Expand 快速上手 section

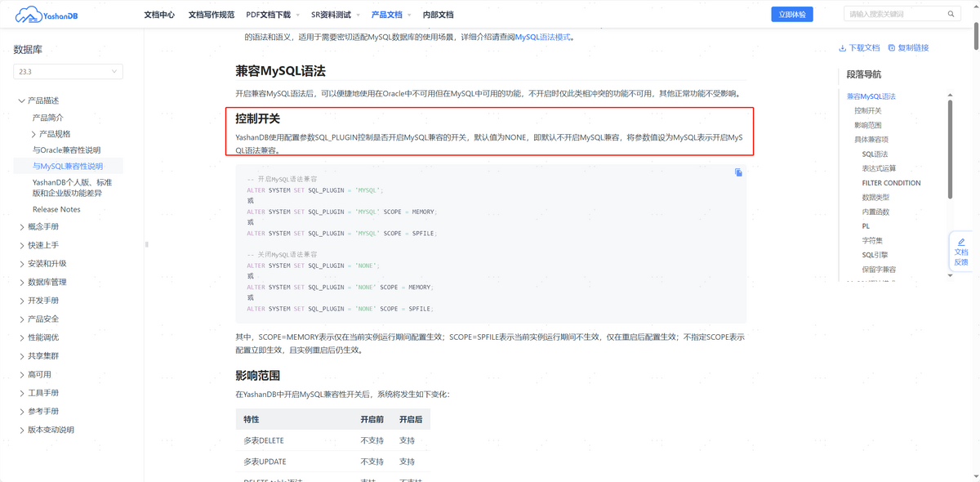(22, 245)
